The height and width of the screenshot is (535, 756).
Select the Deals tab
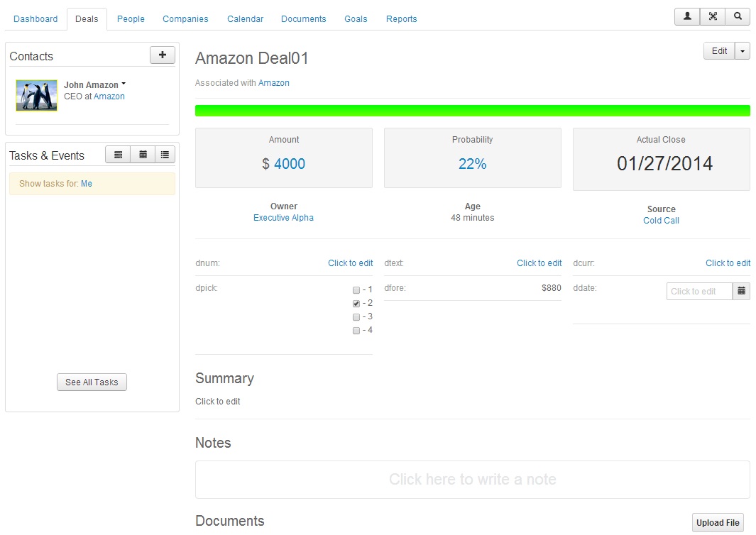[87, 18]
